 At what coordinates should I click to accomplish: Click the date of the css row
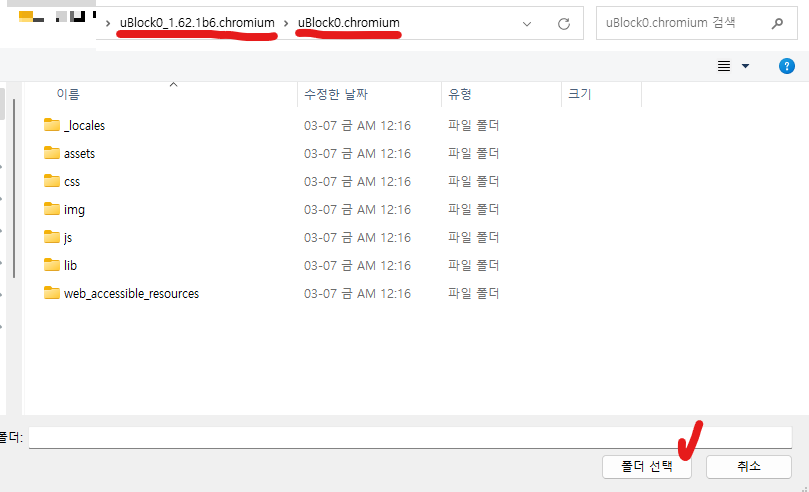357,182
